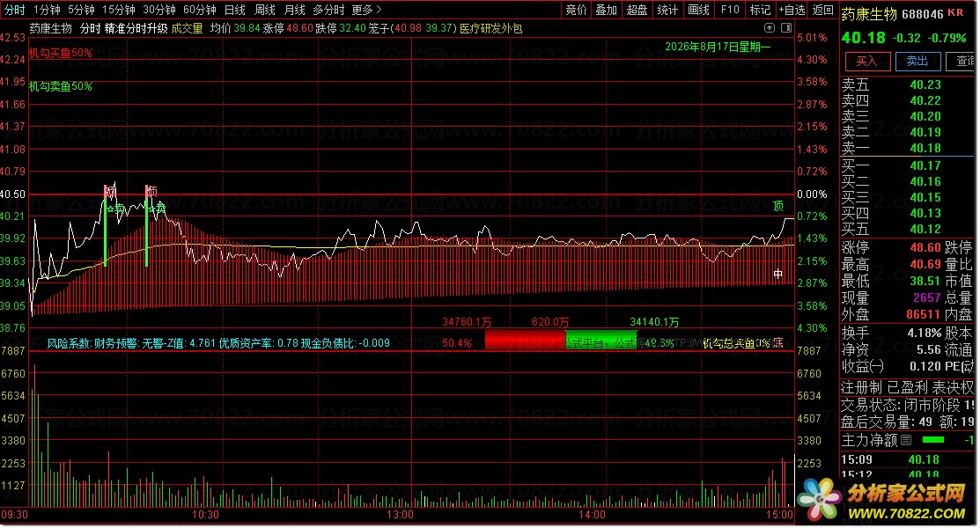The image size is (980, 528).
Task: Switch to 5分钟 period tab
Action: point(81,10)
